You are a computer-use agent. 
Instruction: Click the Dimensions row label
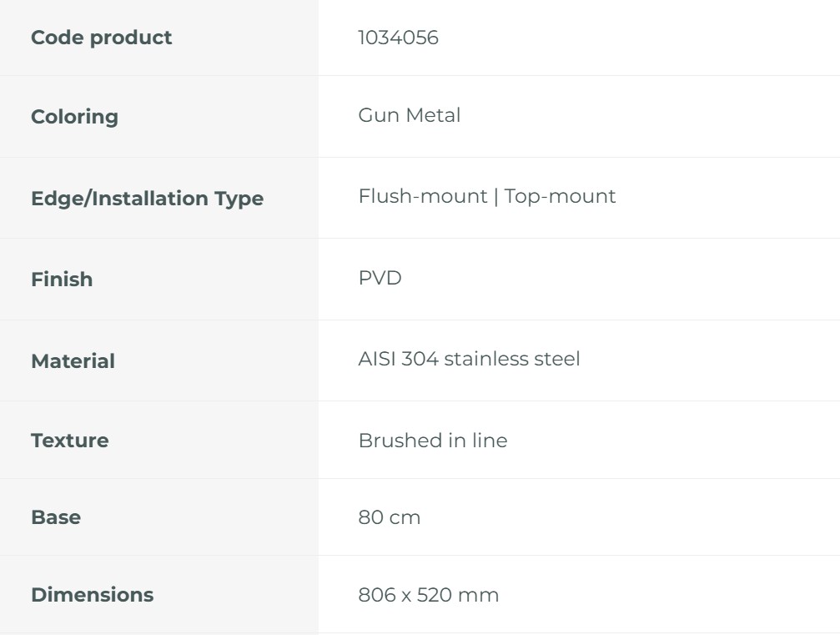[92, 595]
